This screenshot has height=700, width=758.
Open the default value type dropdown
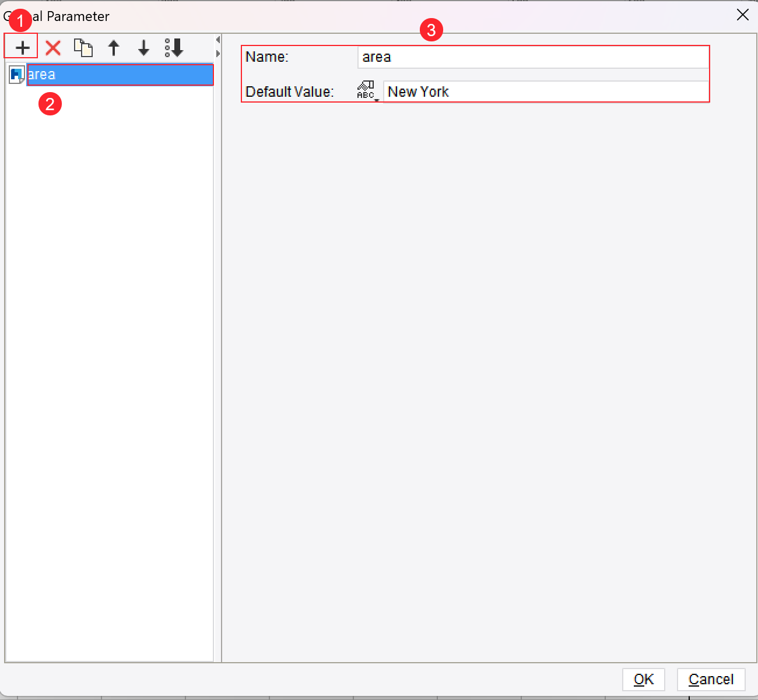click(367, 92)
